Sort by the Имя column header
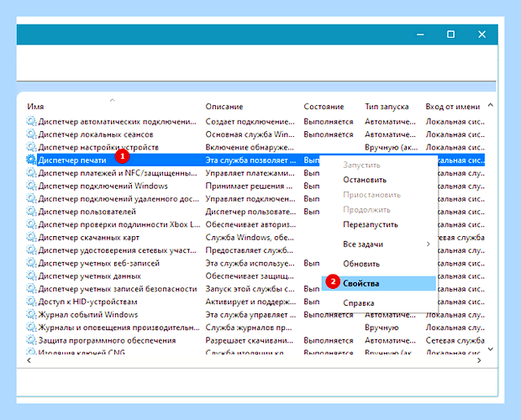This screenshot has width=521, height=420. (x=35, y=107)
